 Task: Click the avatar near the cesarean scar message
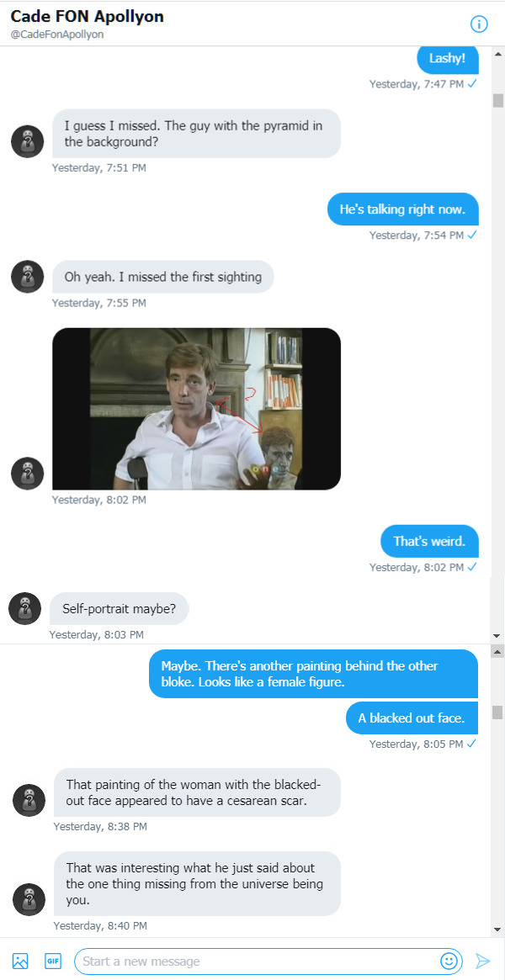[29, 800]
